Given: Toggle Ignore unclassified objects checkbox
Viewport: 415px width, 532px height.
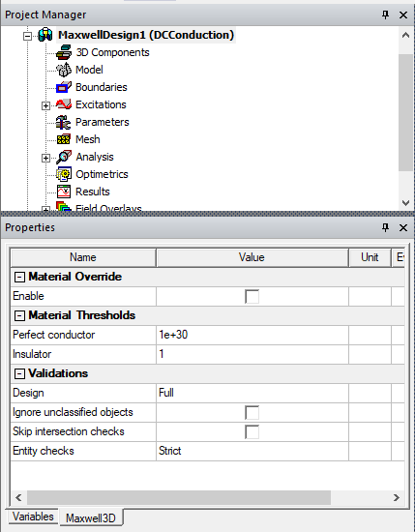Looking at the screenshot, I should pos(252,412).
